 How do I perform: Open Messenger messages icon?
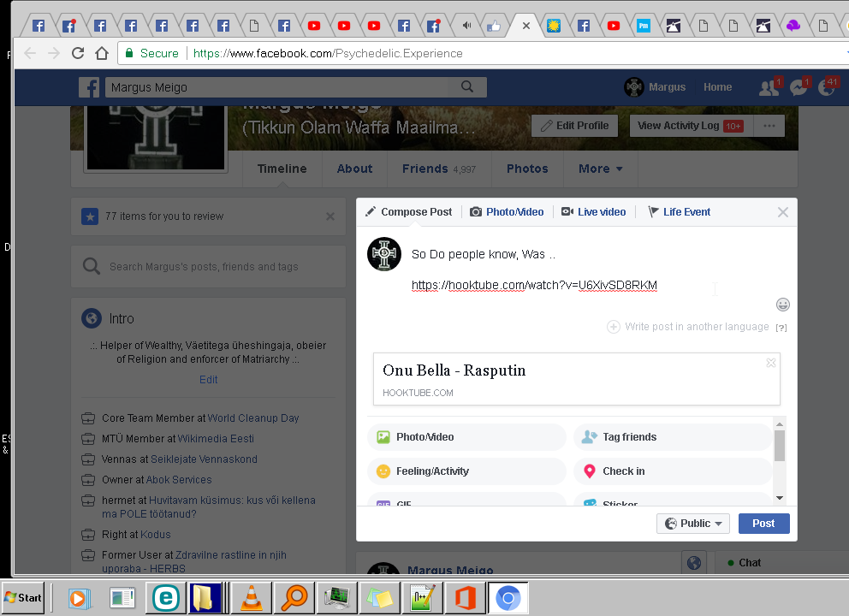799,87
